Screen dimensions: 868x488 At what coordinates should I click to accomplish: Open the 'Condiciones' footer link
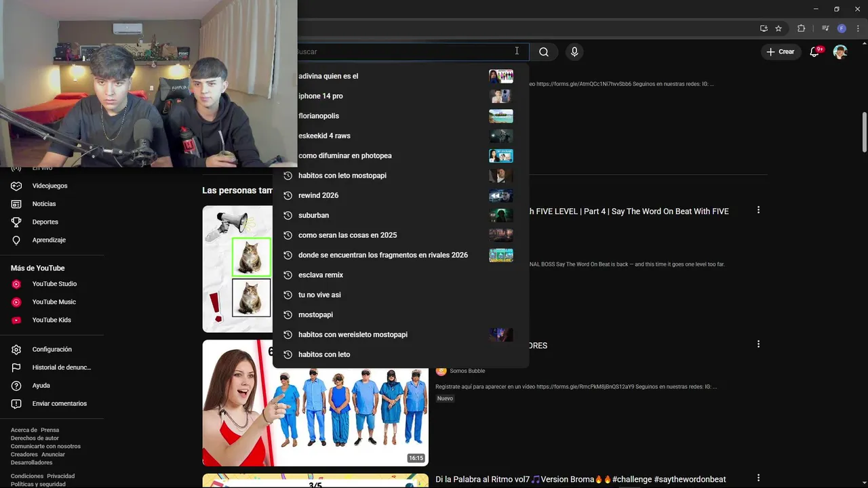[x=27, y=476]
